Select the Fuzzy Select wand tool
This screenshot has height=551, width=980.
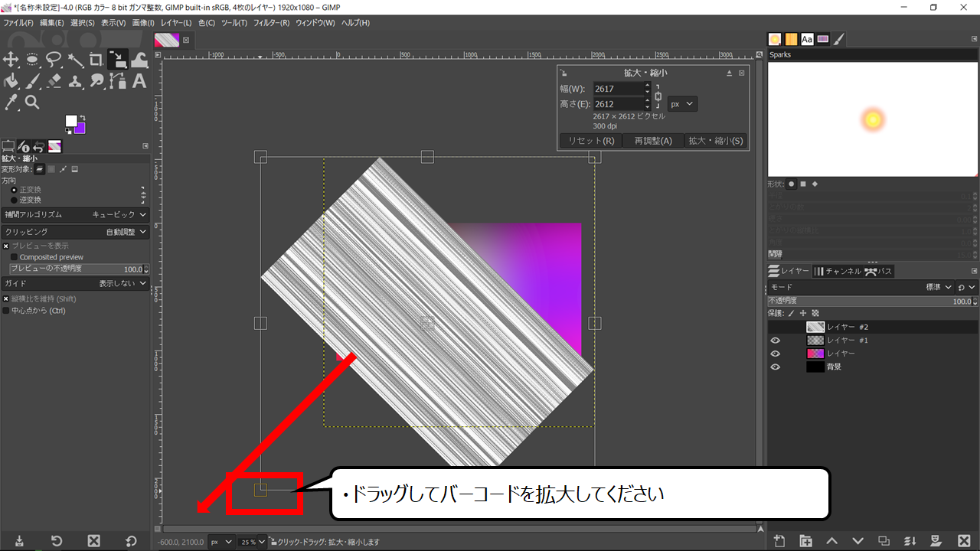(x=75, y=60)
